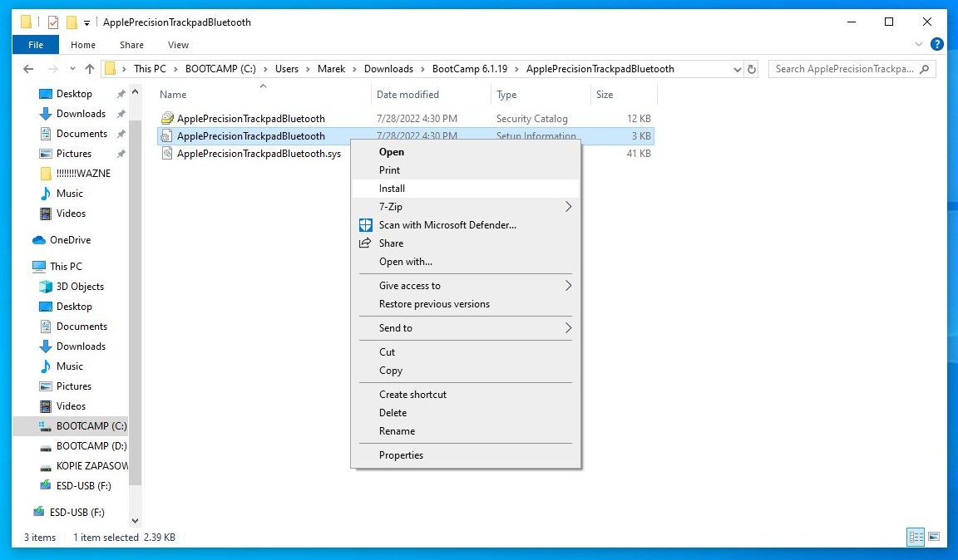Expand the breadcrumb chevron after This PC
Screen dimensions: 958x560
click(x=176, y=69)
